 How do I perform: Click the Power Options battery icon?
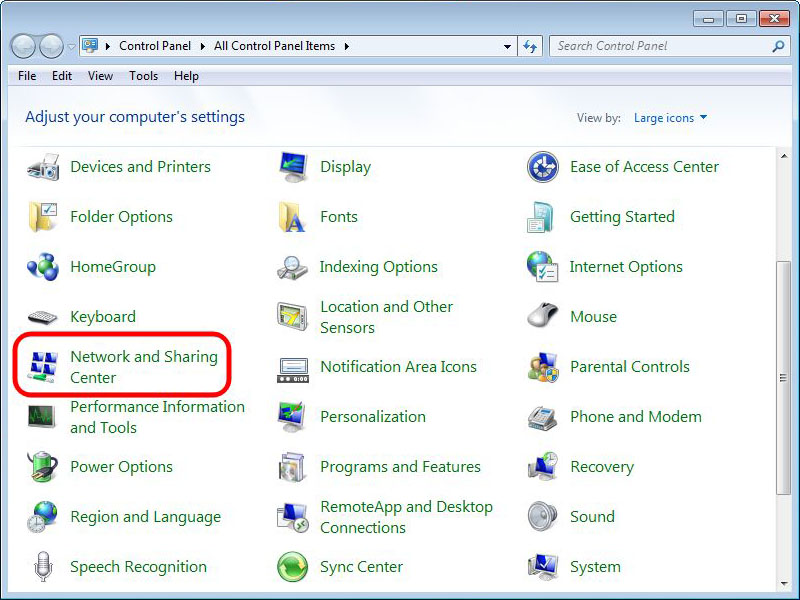[43, 467]
